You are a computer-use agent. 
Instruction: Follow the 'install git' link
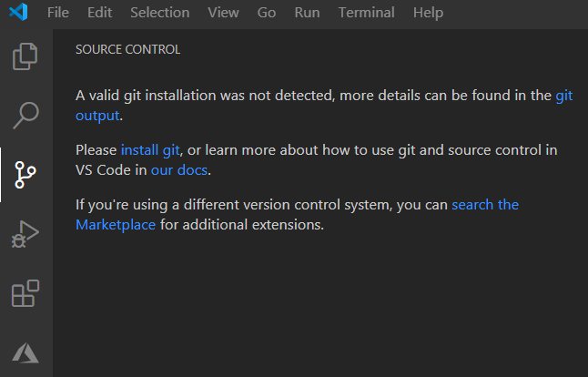[150, 150]
